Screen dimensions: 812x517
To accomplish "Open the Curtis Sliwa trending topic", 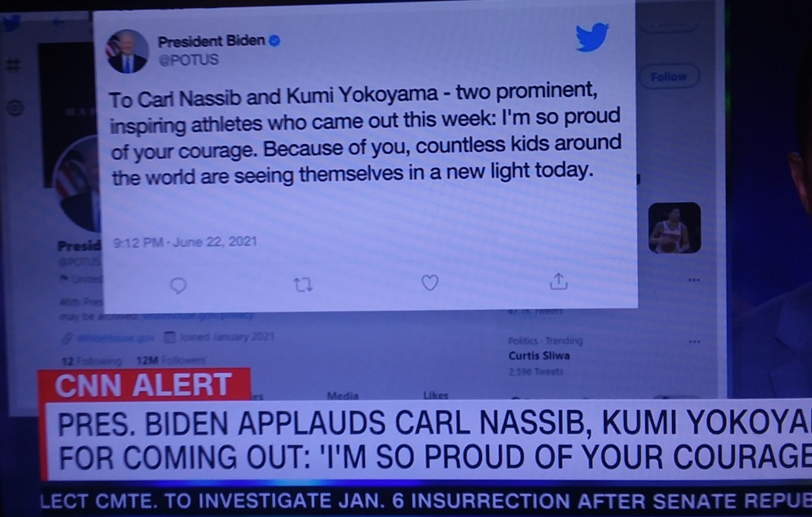I will coord(539,356).
